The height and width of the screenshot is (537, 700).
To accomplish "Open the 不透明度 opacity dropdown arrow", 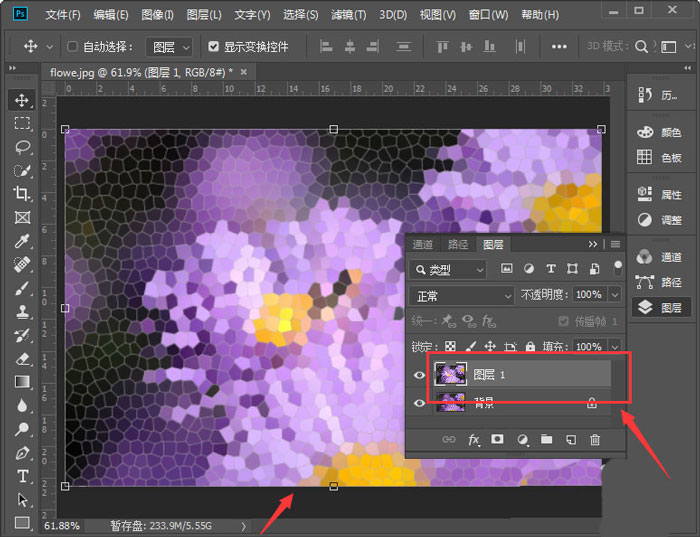I will pyautogui.click(x=615, y=295).
